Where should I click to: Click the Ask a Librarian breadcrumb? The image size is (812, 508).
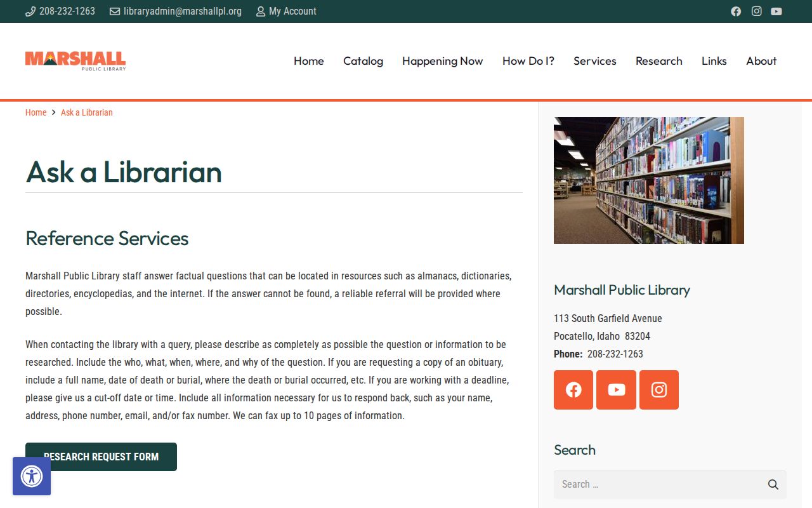(x=87, y=112)
